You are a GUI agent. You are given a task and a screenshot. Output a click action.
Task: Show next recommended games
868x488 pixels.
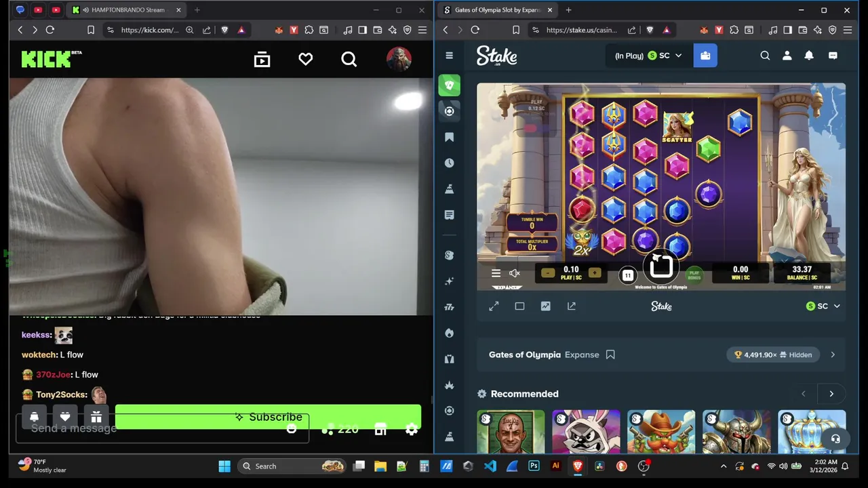(831, 394)
